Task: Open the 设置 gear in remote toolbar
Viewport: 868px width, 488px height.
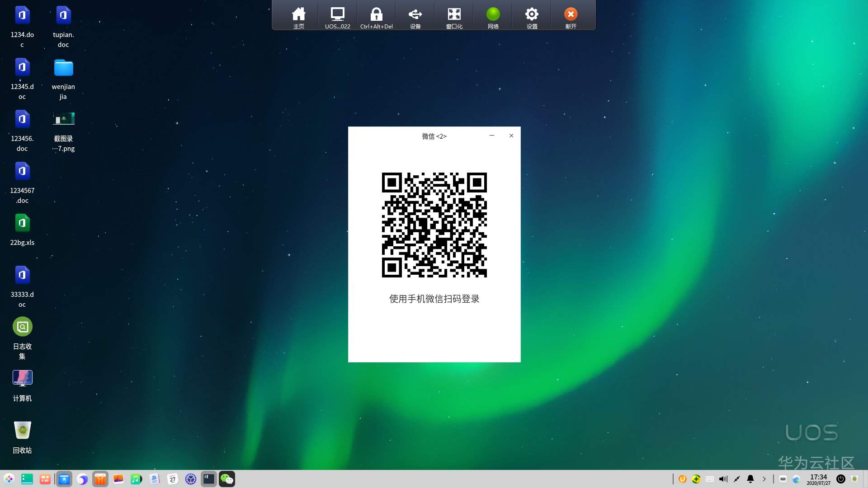Action: [x=532, y=17]
